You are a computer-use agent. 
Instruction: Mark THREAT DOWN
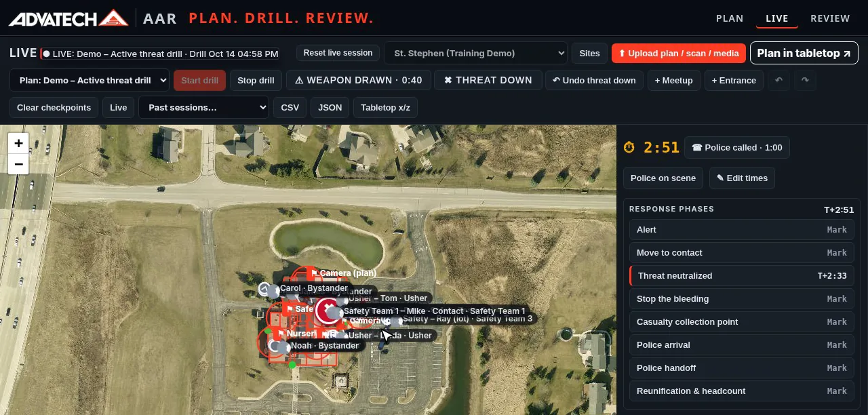488,80
